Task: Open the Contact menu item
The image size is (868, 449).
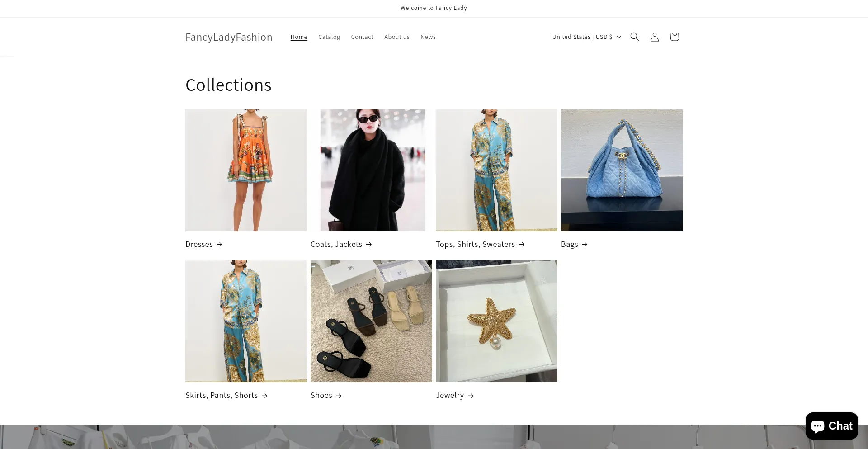Action: click(x=362, y=37)
